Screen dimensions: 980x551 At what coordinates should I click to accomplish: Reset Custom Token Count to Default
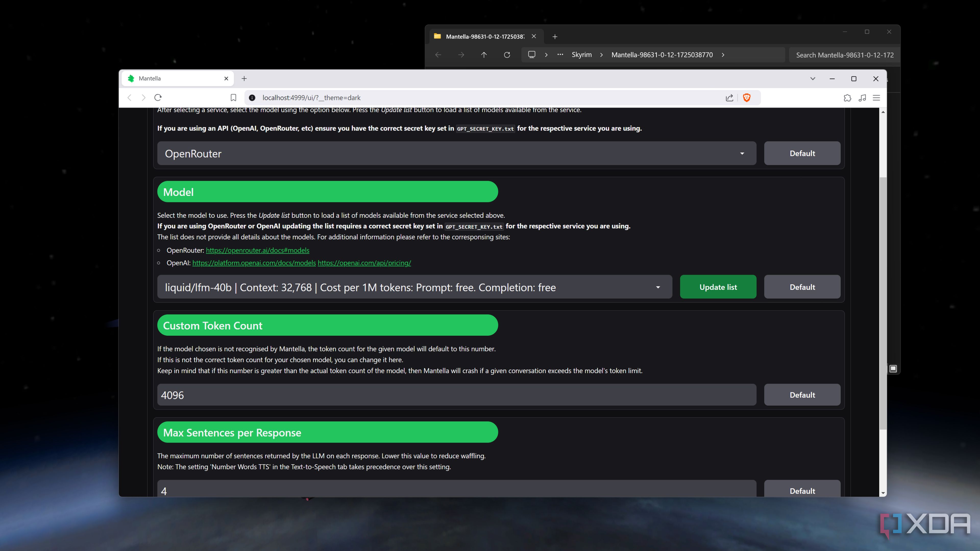802,395
